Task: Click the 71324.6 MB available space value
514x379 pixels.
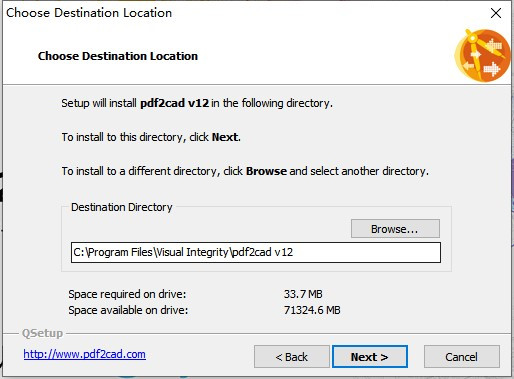Action: point(312,310)
